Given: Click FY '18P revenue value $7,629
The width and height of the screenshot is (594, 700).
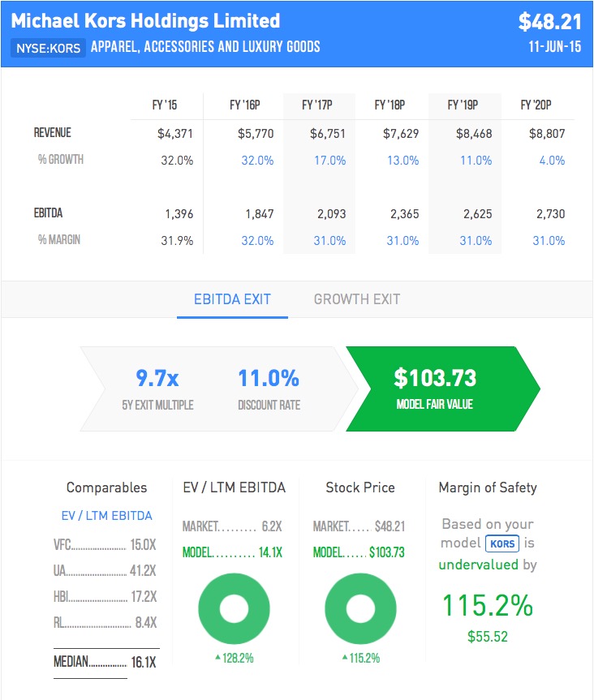Looking at the screenshot, I should point(401,134).
